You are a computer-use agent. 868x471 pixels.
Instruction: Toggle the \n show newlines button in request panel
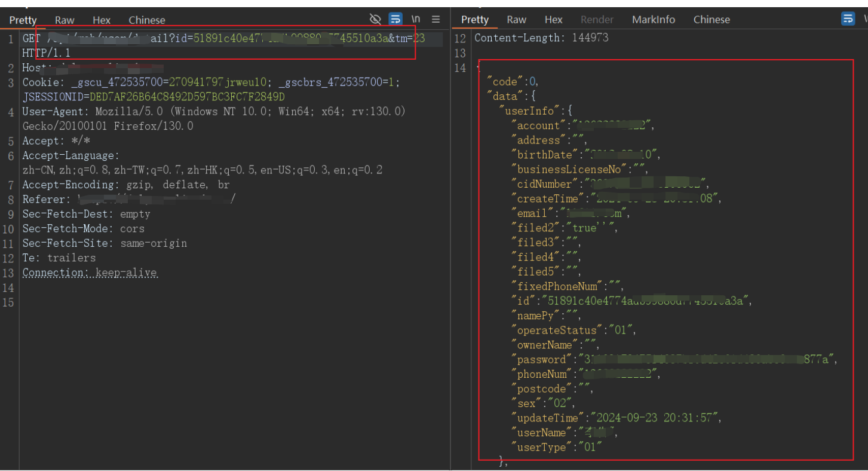(416, 19)
